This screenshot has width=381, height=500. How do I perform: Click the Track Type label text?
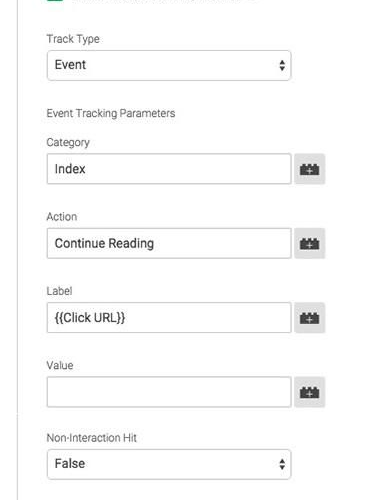coord(73,39)
